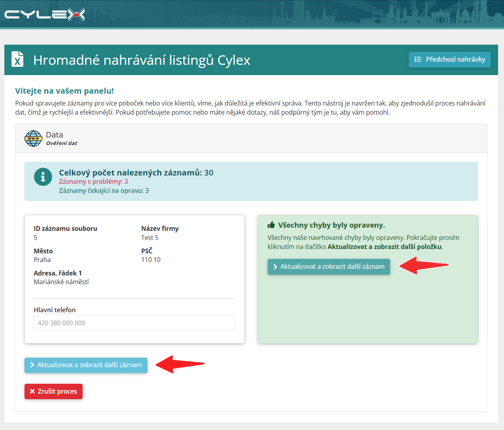Image resolution: width=504 pixels, height=430 pixels.
Task: Click the www globe icon next to Data
Action: pos(33,138)
